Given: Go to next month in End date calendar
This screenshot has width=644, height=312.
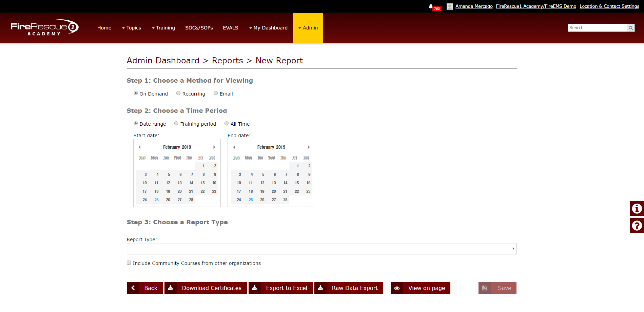Looking at the screenshot, I should tap(309, 147).
